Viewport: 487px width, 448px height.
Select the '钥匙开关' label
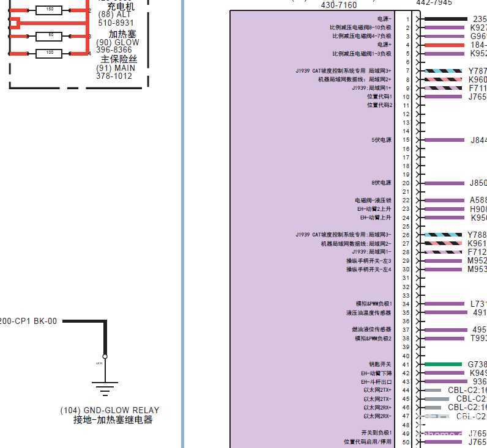[380, 364]
